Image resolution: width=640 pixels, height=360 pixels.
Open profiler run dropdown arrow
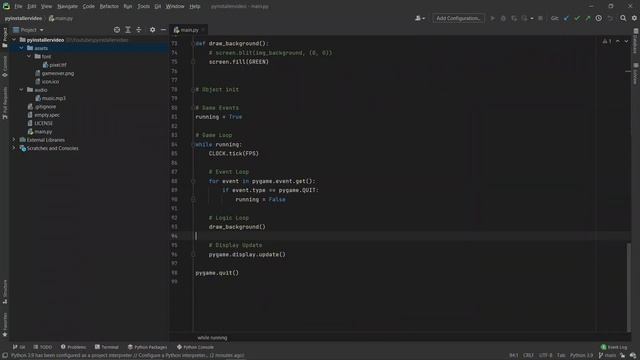coord(532,18)
